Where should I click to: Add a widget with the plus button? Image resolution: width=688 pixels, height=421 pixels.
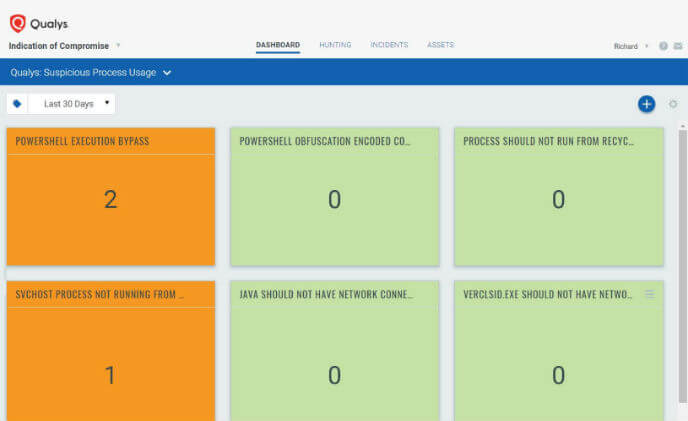pos(646,104)
